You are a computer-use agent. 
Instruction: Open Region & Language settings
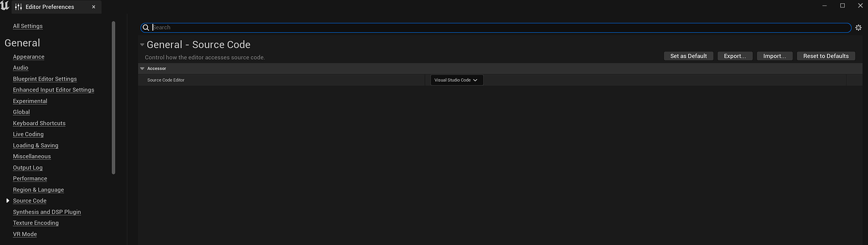tap(38, 190)
